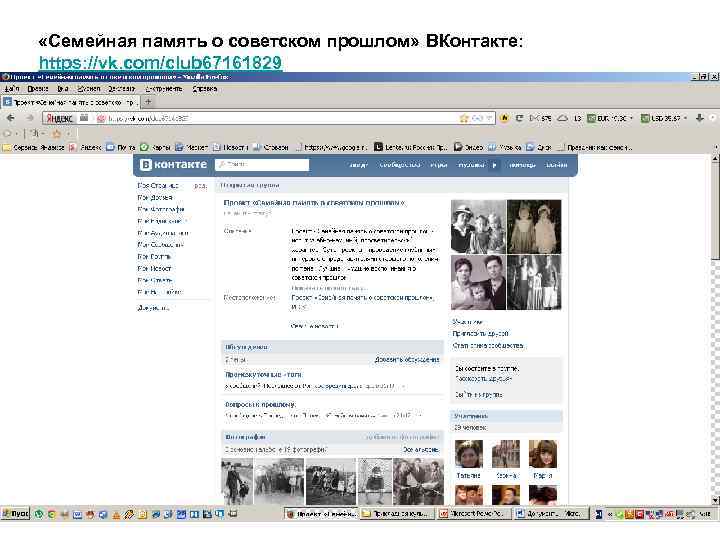Click the browser Forward arrow button

coord(30,118)
